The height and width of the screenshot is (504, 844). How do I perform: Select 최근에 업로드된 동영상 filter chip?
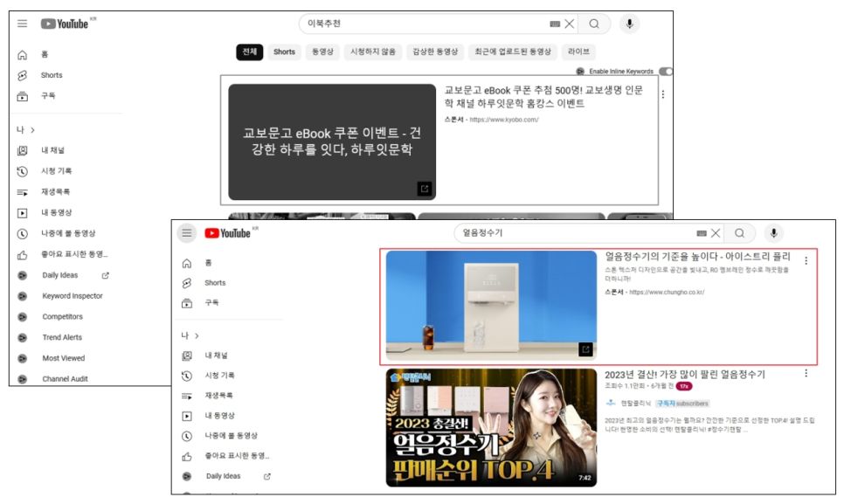click(x=512, y=52)
